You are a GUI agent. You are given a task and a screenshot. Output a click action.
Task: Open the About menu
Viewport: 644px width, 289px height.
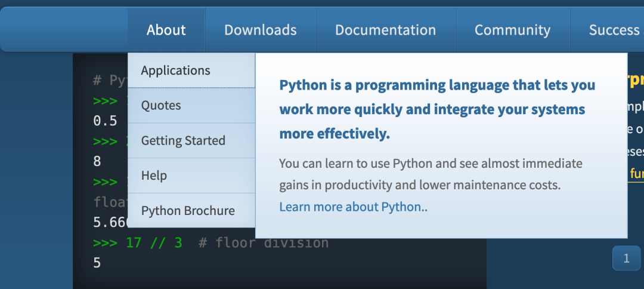click(x=166, y=30)
